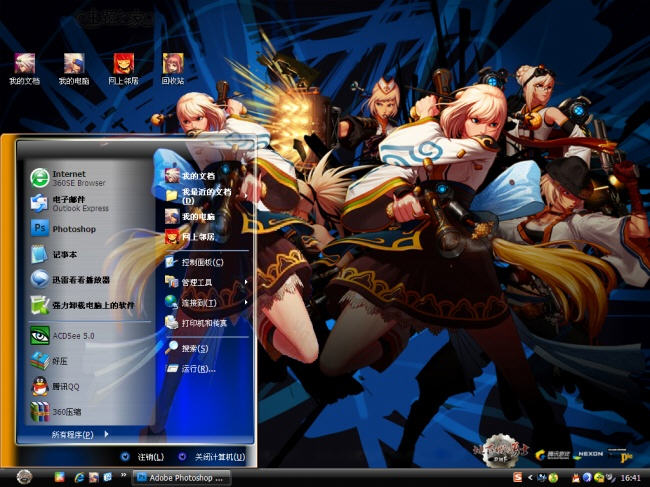The height and width of the screenshot is (487, 650).
Task: Open Internet Explorer quick launch icon
Action: tap(79, 477)
